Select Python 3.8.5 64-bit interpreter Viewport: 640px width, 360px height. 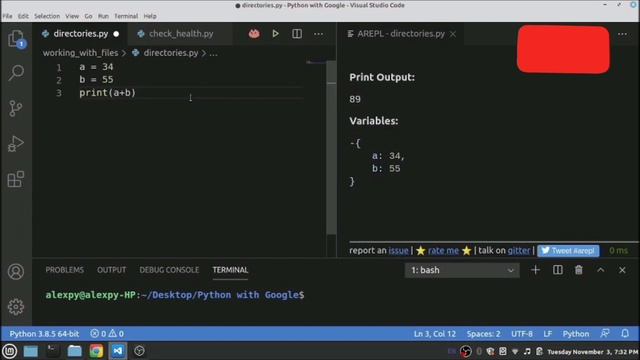coord(44,334)
